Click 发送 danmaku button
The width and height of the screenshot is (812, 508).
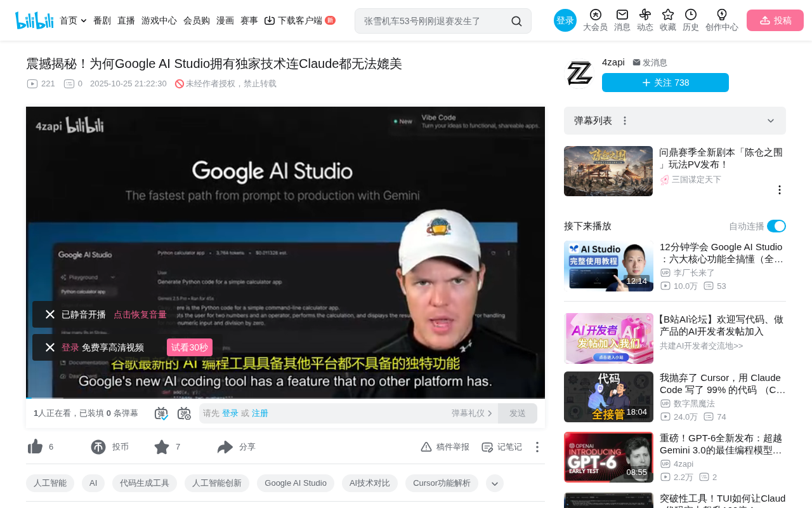click(518, 413)
